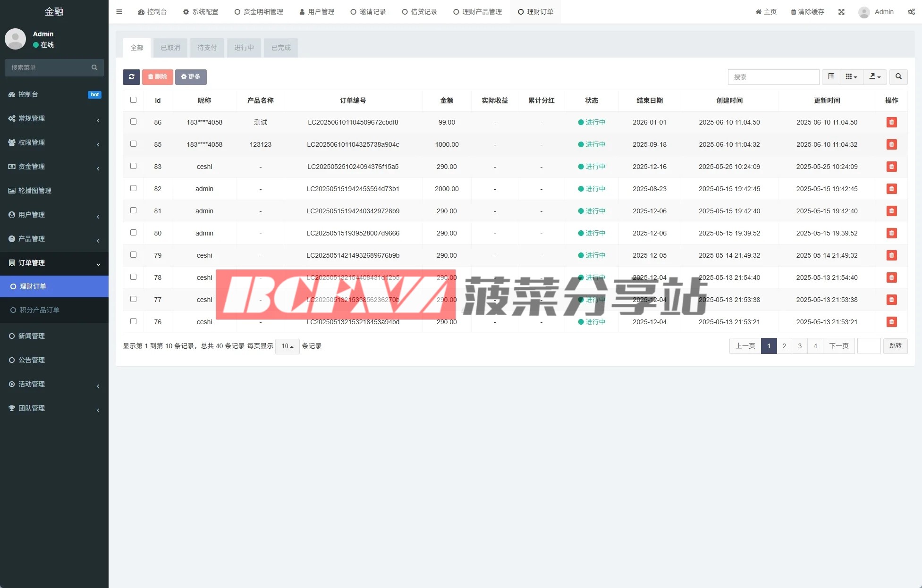Tick the checkbox for order Id 82
Screen dimensions: 922x588
point(133,188)
